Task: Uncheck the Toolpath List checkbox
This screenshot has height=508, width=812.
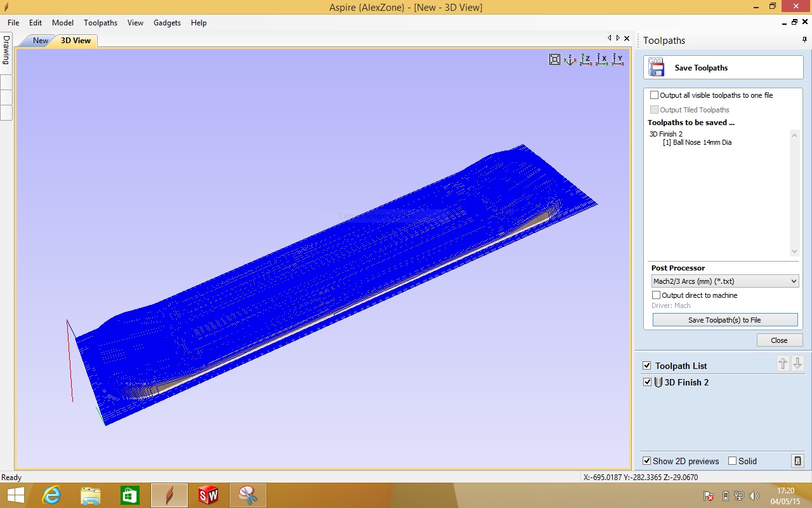Action: 647,366
